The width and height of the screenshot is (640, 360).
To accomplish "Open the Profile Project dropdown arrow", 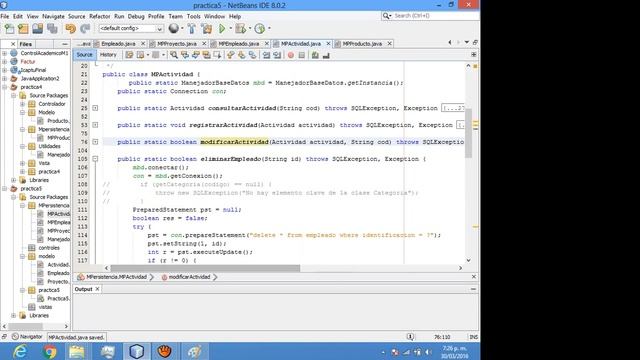I will (269, 29).
